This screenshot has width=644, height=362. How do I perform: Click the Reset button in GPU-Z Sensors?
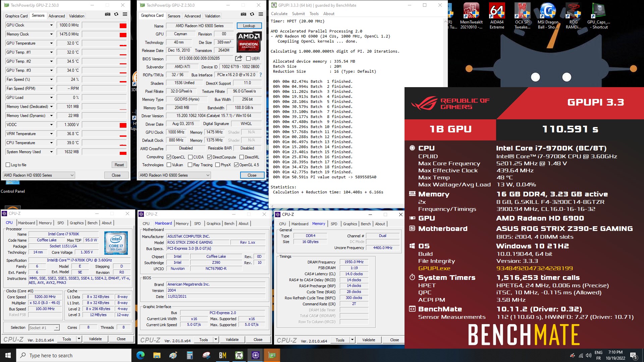click(119, 165)
